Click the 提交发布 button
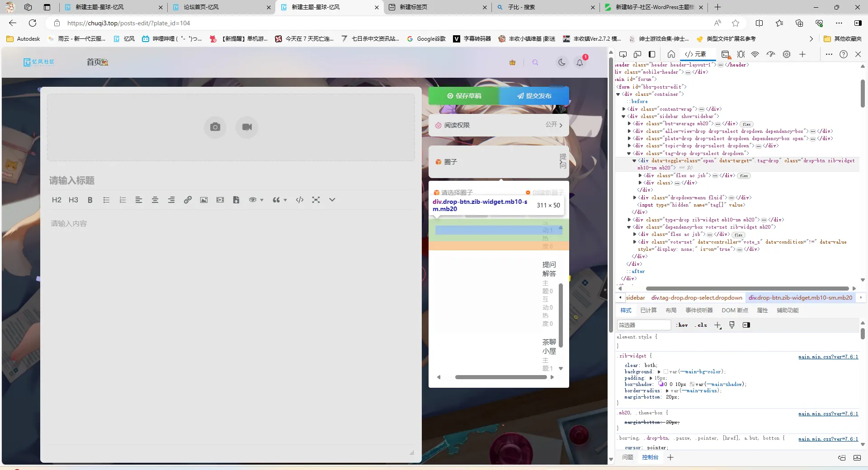Viewport: 868px width, 470px height. (x=534, y=96)
